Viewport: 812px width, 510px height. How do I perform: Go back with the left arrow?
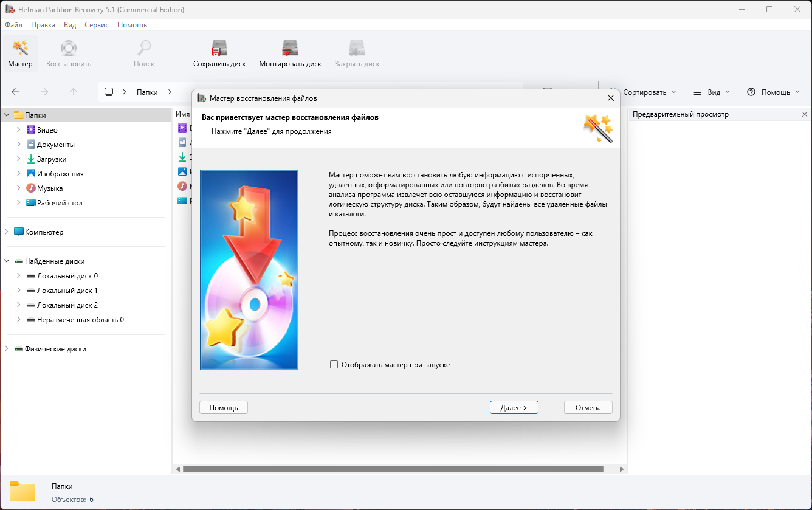pyautogui.click(x=15, y=92)
